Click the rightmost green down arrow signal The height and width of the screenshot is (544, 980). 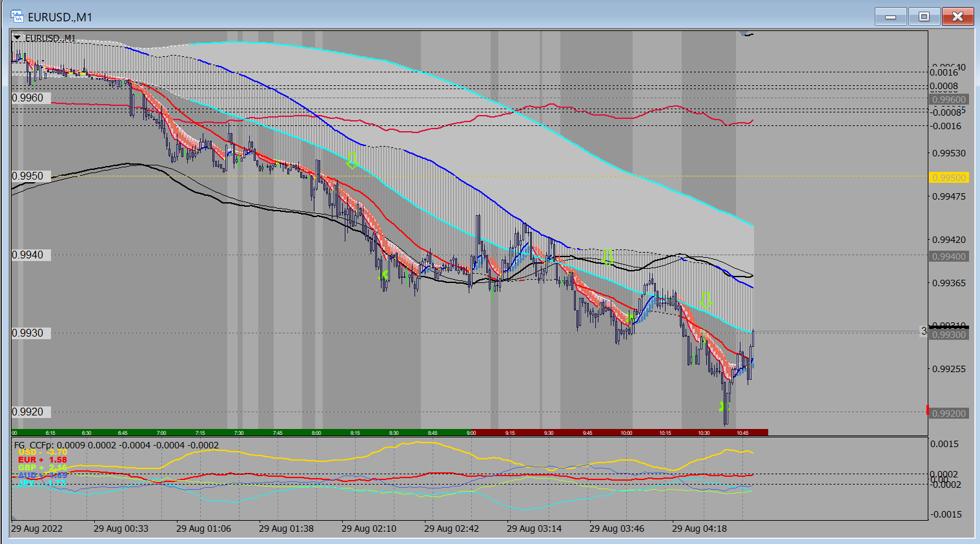pos(706,300)
